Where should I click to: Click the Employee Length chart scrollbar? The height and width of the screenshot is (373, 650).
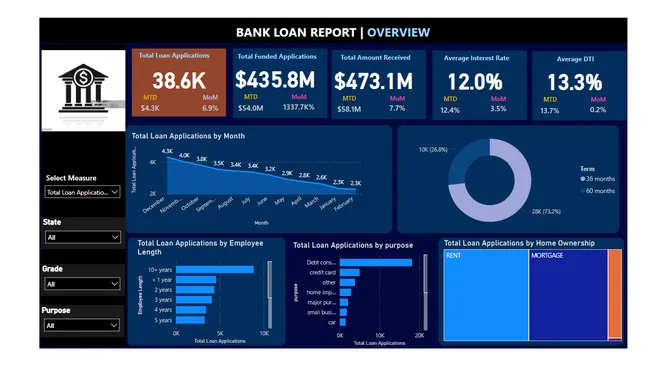(x=270, y=294)
